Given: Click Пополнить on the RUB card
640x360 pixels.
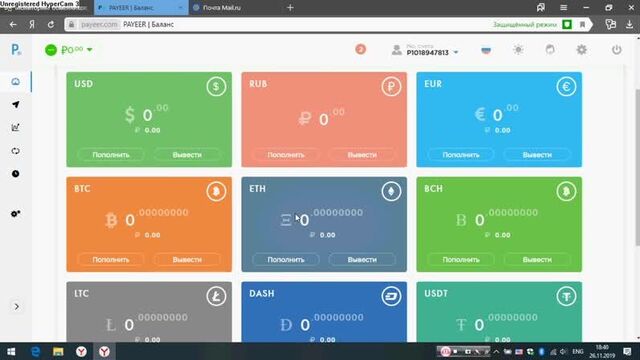Looking at the screenshot, I should pyautogui.click(x=286, y=155).
